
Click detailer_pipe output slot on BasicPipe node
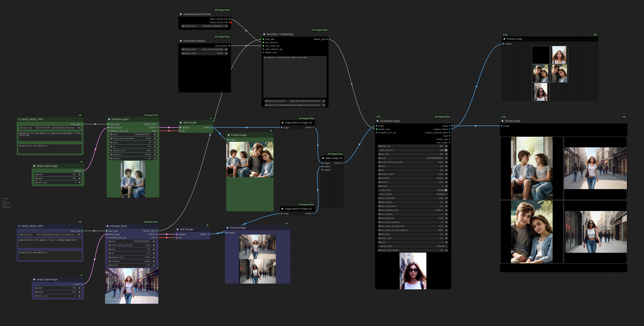pyautogui.click(x=327, y=39)
